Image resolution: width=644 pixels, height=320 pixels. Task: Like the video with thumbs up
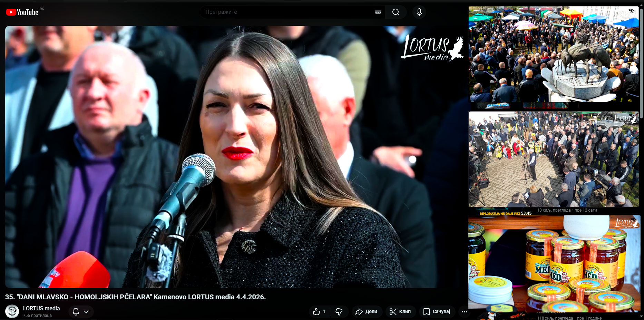click(x=319, y=312)
